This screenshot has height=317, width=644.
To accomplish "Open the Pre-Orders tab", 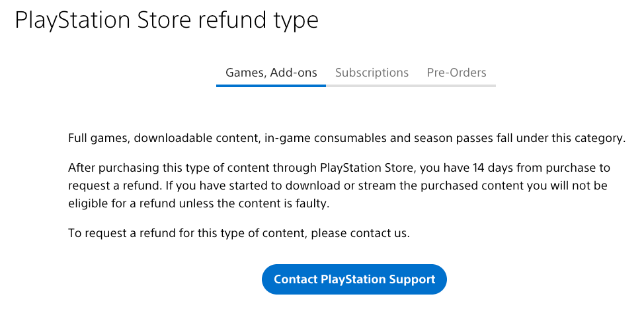I will click(456, 73).
